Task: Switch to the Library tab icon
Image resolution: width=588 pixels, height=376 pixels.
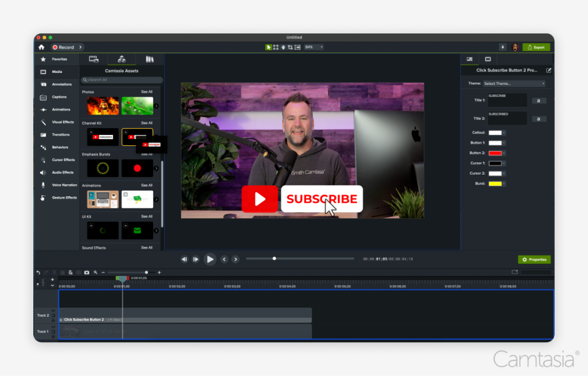Action: [x=150, y=59]
